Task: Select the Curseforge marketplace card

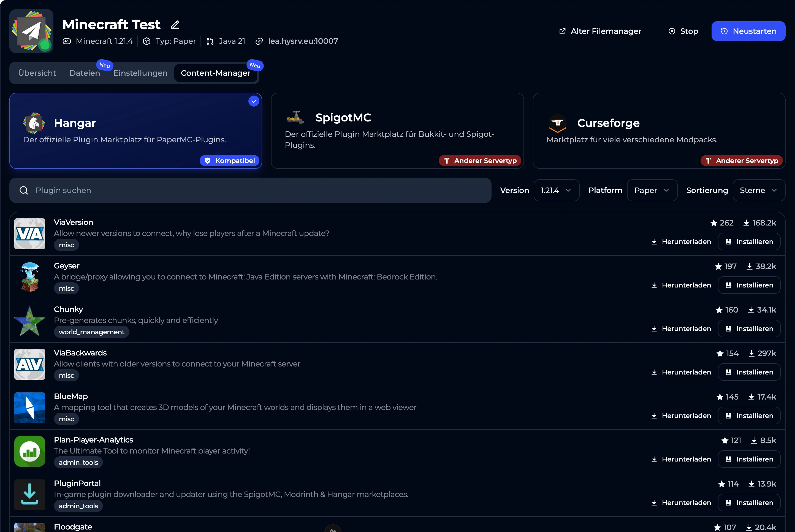Action: tap(659, 131)
